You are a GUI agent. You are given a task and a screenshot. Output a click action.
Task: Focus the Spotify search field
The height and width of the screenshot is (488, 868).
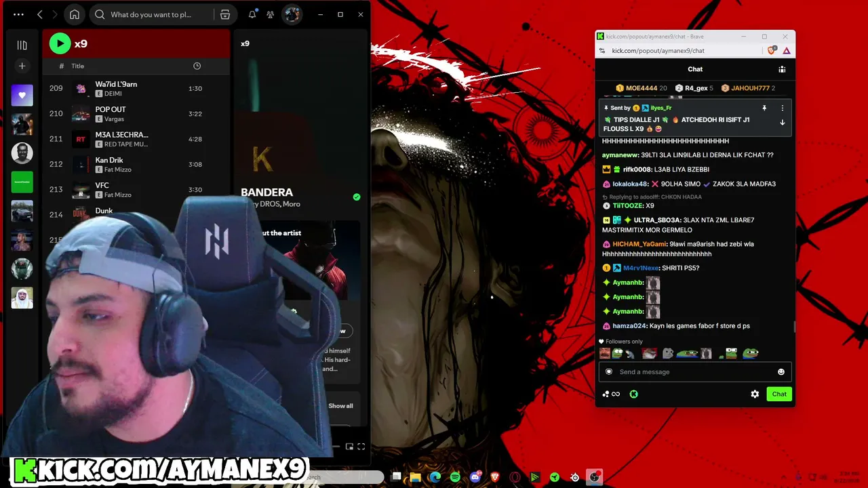[151, 14]
